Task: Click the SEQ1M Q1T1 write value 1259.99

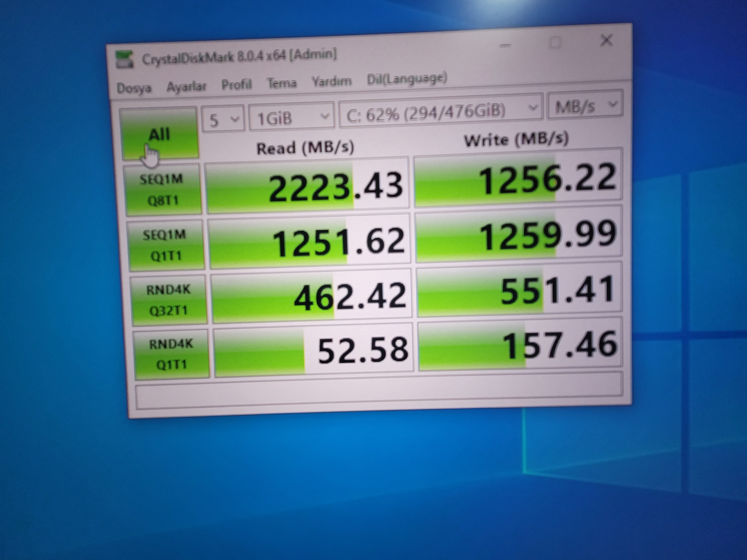Action: coord(519,234)
